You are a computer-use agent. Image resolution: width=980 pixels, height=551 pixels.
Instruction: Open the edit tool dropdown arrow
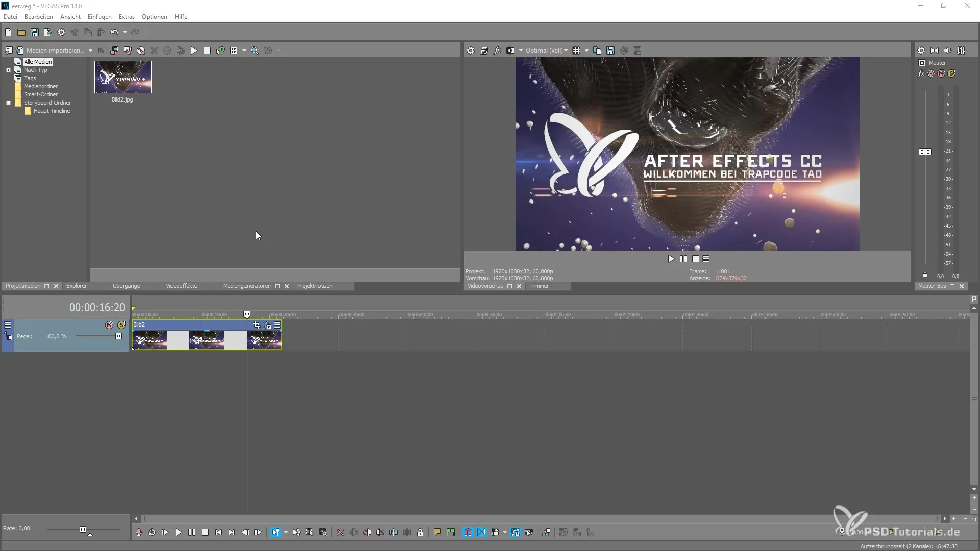point(286,532)
